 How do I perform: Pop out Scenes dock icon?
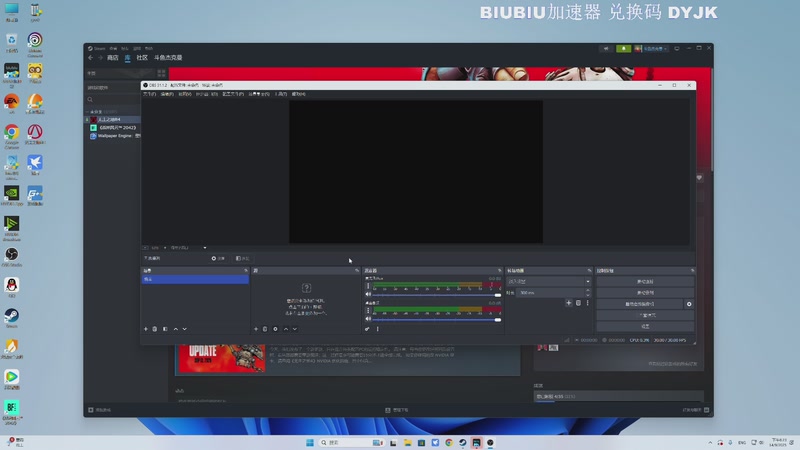tap(246, 270)
